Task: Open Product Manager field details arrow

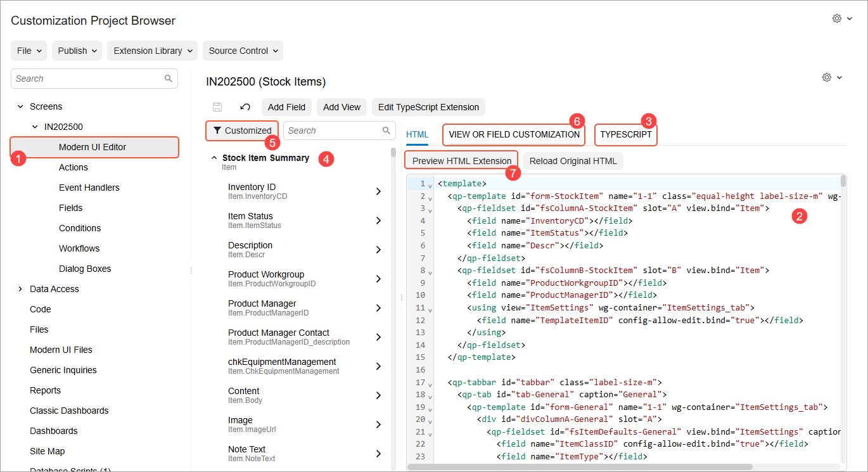Action: pos(378,308)
